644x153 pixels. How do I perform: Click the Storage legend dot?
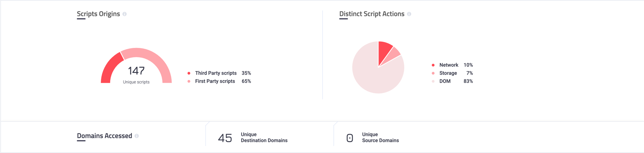tap(433, 73)
